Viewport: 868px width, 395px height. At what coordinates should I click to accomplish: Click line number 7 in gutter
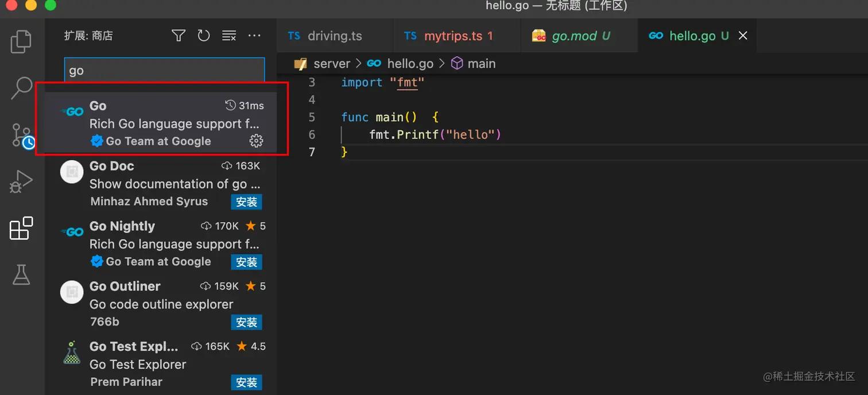pyautogui.click(x=312, y=152)
